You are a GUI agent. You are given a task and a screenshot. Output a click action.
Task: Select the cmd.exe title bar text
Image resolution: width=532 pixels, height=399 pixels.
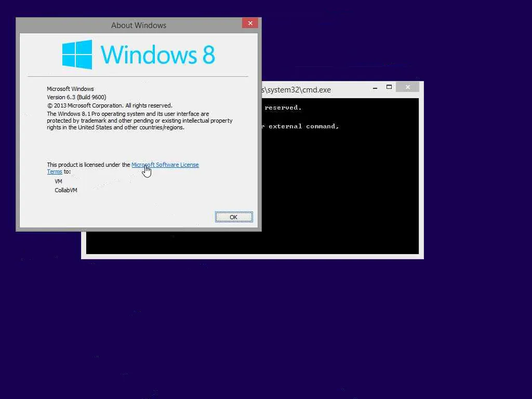[296, 90]
